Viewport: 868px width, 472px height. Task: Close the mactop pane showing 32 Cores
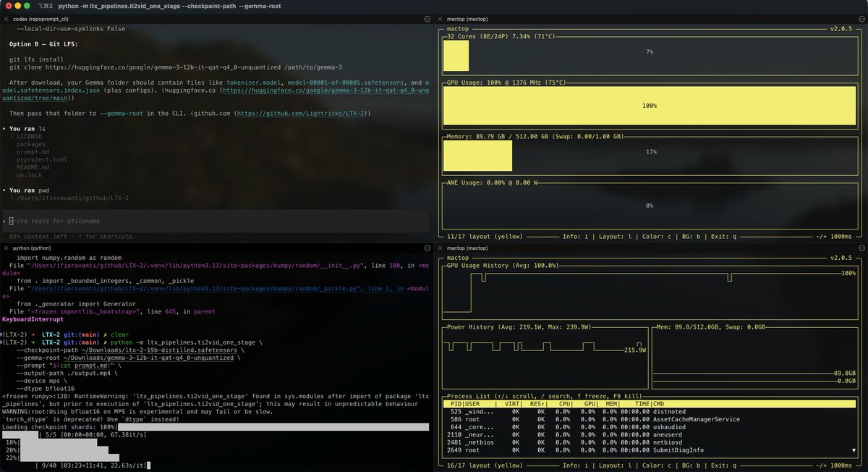pyautogui.click(x=441, y=18)
